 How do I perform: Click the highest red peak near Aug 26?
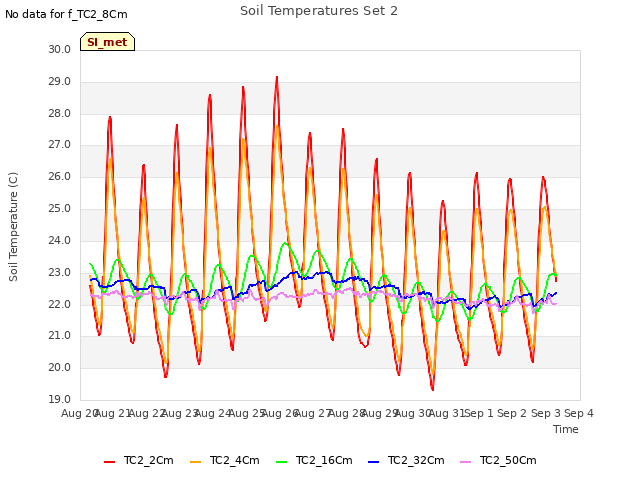tap(277, 77)
